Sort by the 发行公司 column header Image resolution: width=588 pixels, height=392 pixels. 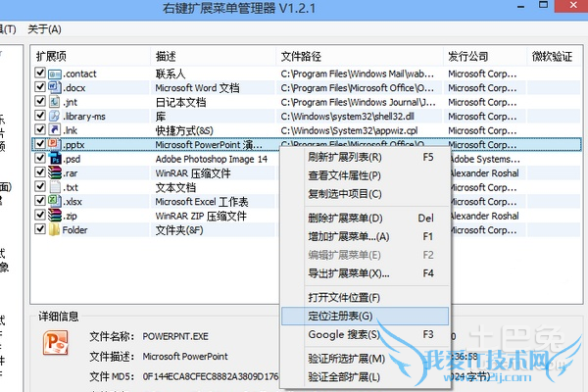click(485, 56)
